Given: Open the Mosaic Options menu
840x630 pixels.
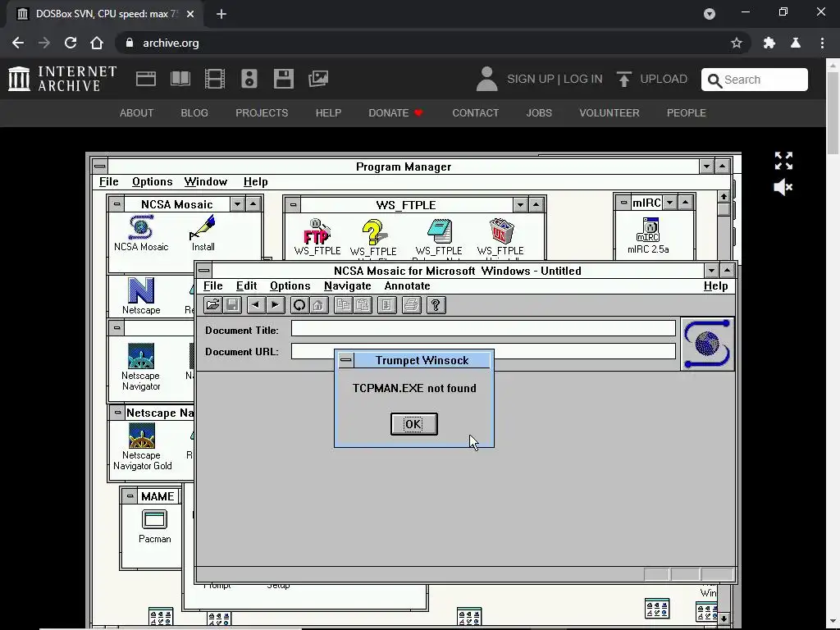Looking at the screenshot, I should (x=290, y=286).
